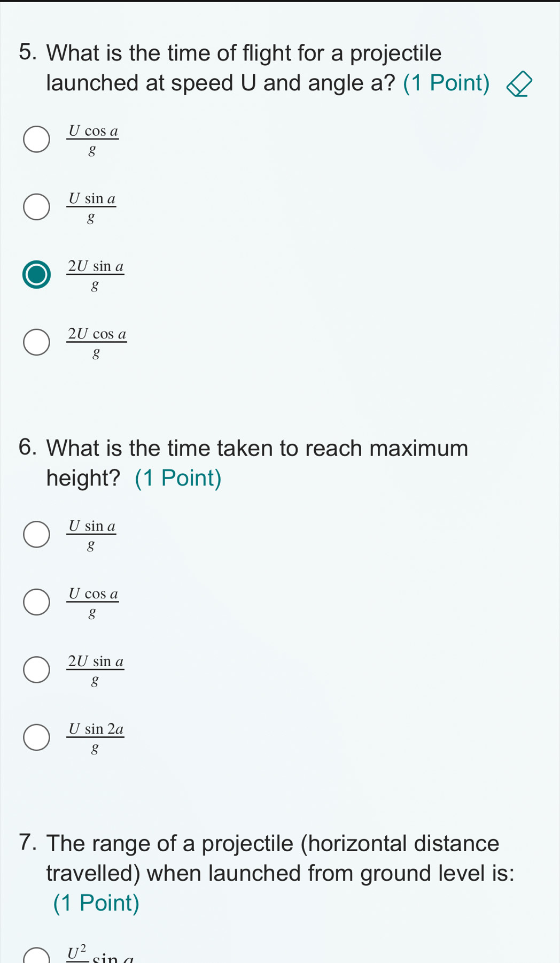Click the 2U sin a formula in question 5
Screen dimensions: 560x963
point(95,275)
